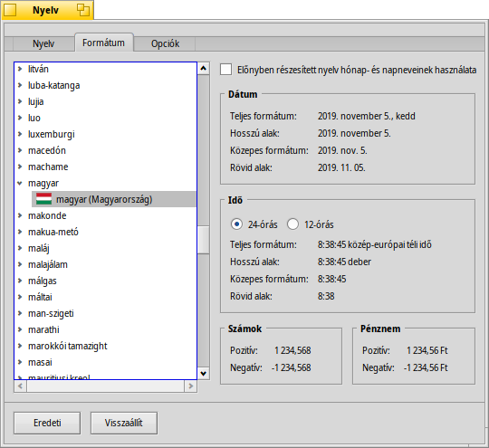Enable preferred language month and day names checkbox
This screenshot has height=448, width=489.
coord(225,70)
